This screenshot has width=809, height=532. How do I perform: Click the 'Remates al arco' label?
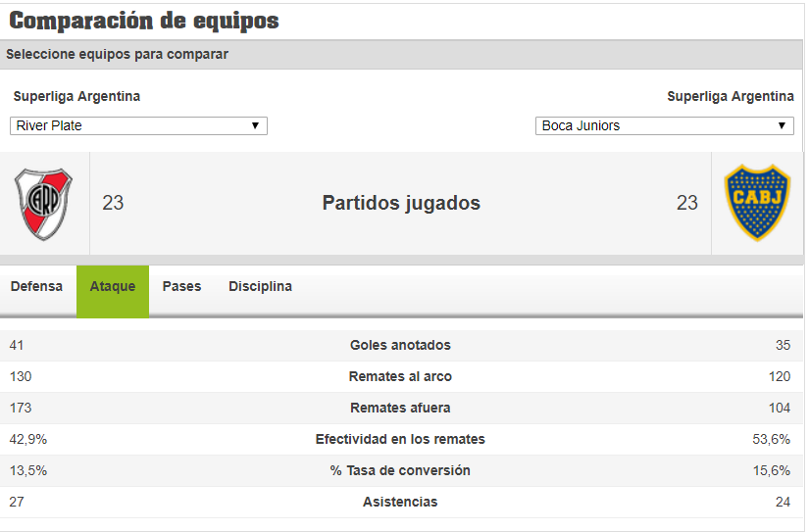pyautogui.click(x=400, y=376)
